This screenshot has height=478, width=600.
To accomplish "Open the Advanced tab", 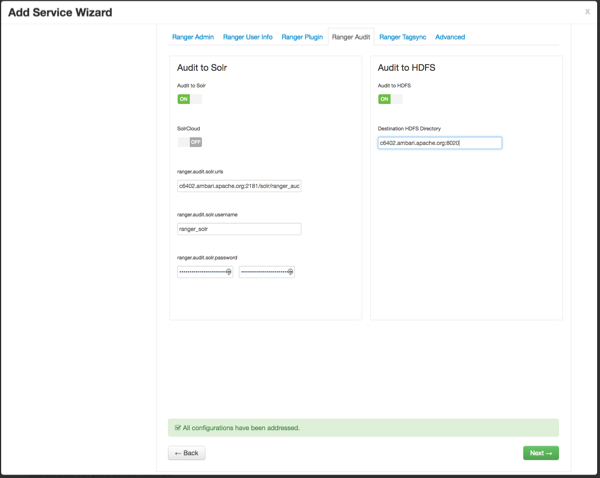I will coord(450,37).
